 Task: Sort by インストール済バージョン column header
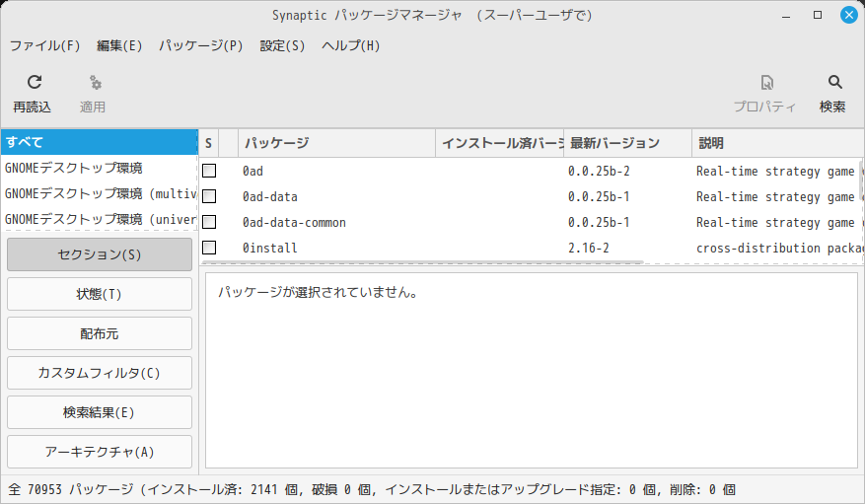click(x=500, y=143)
